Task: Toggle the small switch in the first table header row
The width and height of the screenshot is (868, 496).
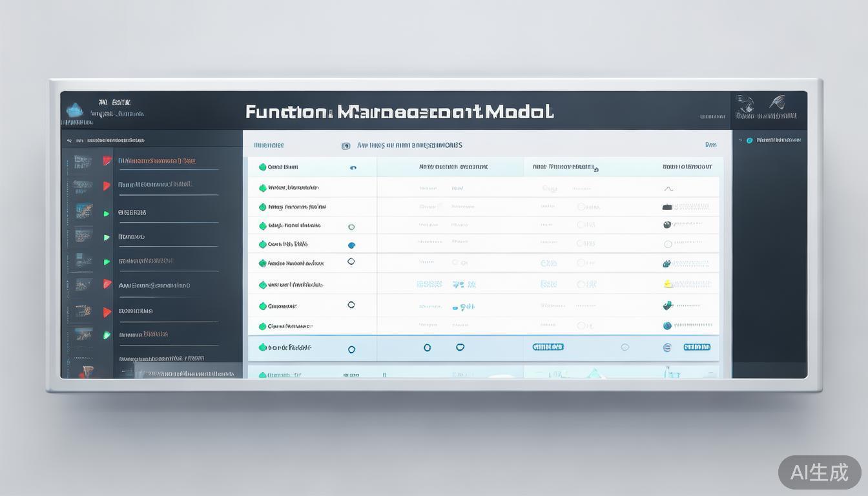Action: click(353, 168)
